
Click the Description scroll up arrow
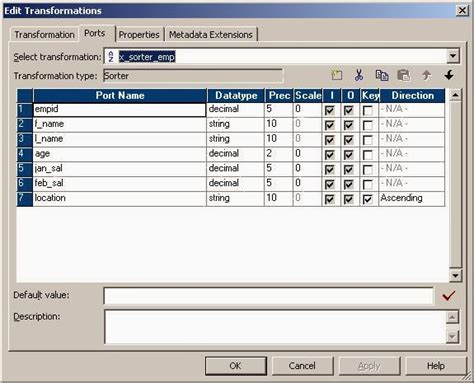pyautogui.click(x=452, y=317)
